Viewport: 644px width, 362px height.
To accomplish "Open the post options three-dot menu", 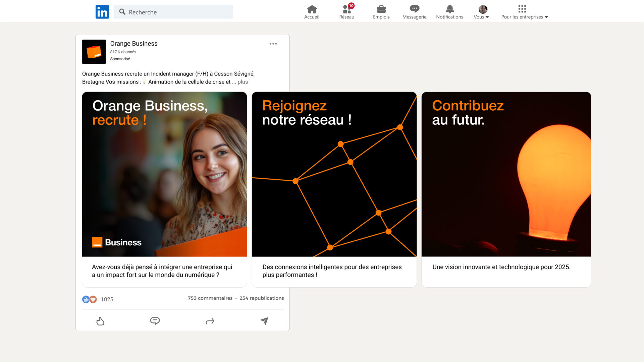I will click(x=273, y=44).
